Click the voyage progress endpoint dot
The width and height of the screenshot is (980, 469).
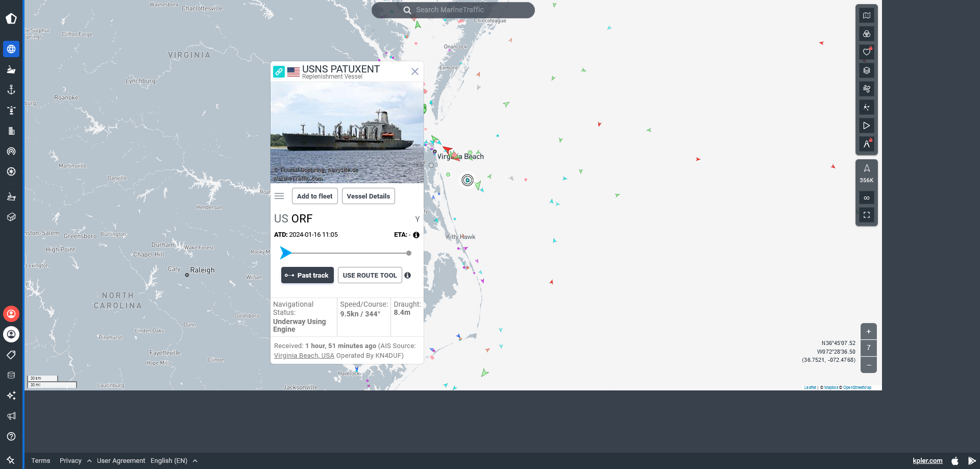pyautogui.click(x=409, y=253)
